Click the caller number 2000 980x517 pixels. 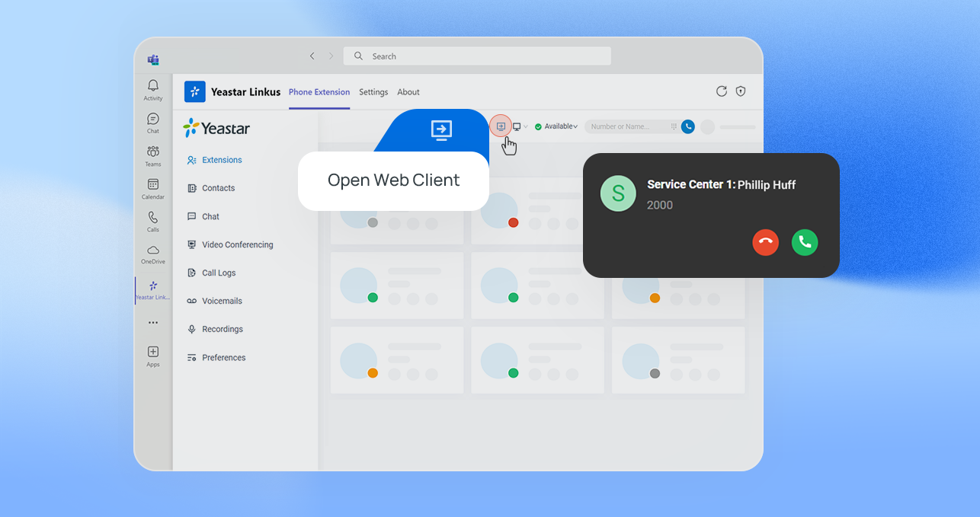pos(660,205)
